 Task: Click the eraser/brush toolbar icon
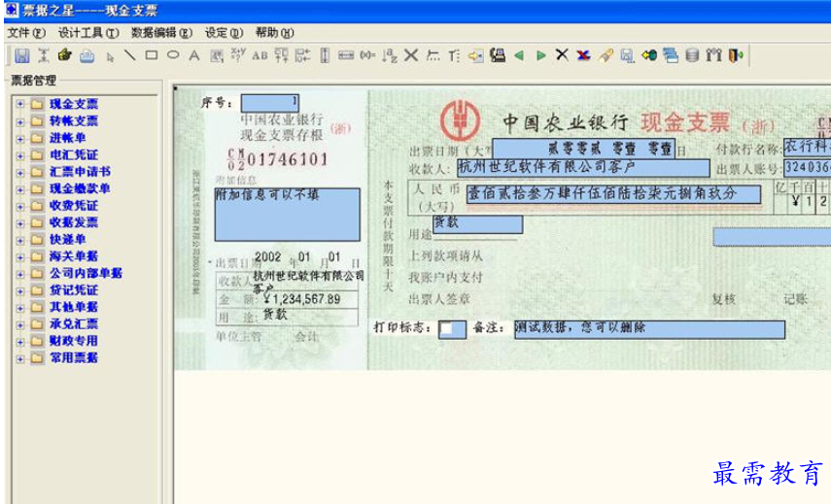click(x=606, y=55)
